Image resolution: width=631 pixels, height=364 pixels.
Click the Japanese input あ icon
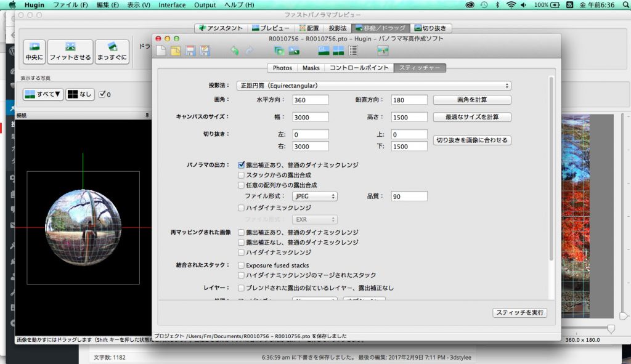pos(569,5)
